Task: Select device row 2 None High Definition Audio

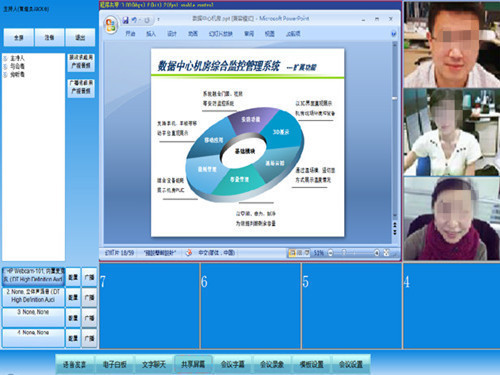Action: point(33,297)
